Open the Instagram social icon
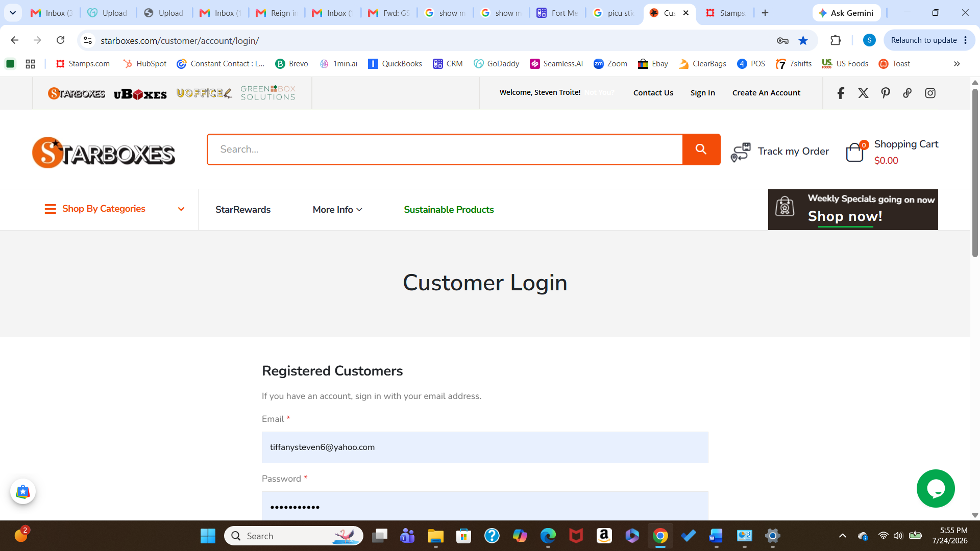Image resolution: width=980 pixels, height=551 pixels. (x=930, y=93)
